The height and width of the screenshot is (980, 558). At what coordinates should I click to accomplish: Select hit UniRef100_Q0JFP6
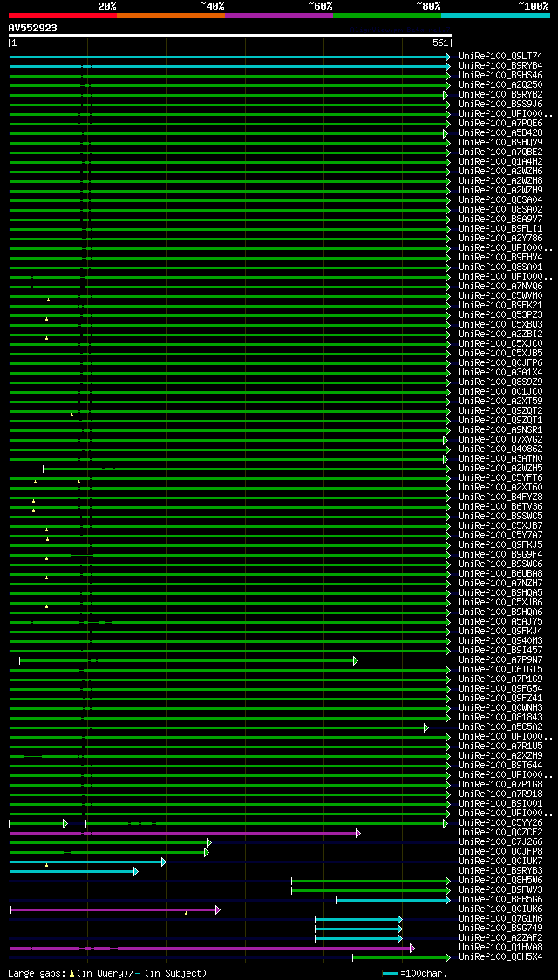tap(500, 363)
